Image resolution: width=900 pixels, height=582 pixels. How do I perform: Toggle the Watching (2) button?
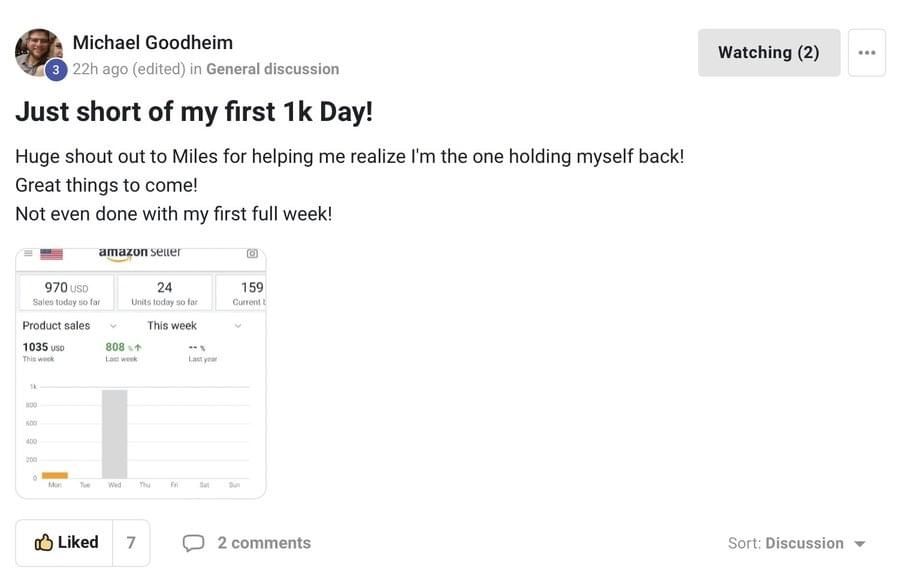tap(768, 53)
